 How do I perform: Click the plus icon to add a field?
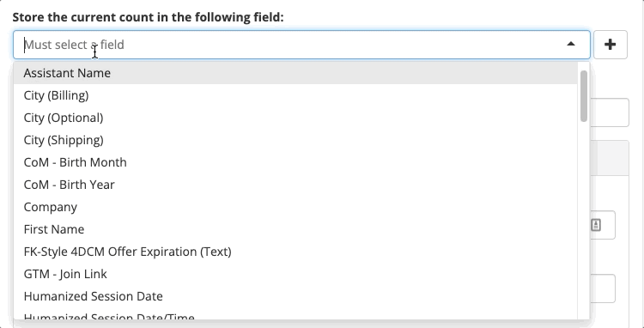point(610,45)
